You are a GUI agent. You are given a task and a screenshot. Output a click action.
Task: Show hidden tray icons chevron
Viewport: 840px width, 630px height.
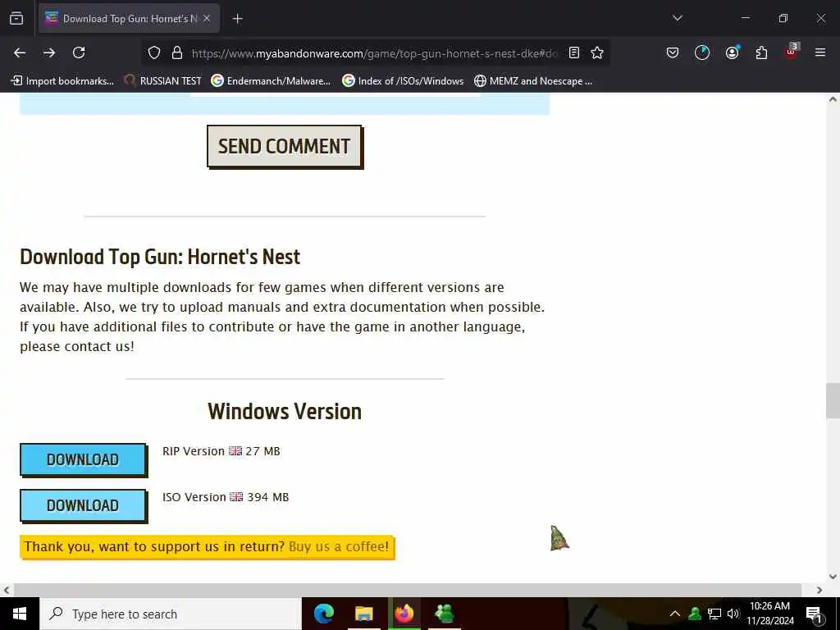(675, 614)
